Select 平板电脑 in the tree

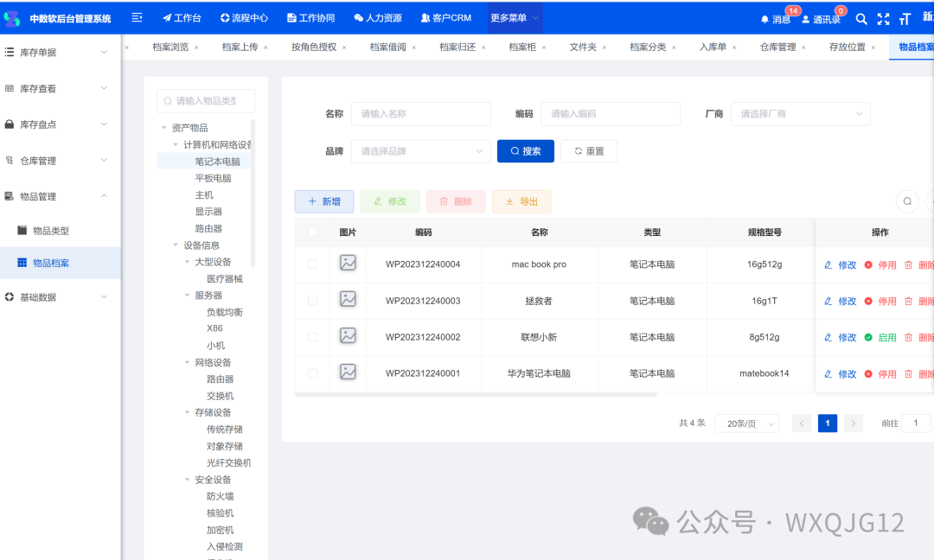213,178
